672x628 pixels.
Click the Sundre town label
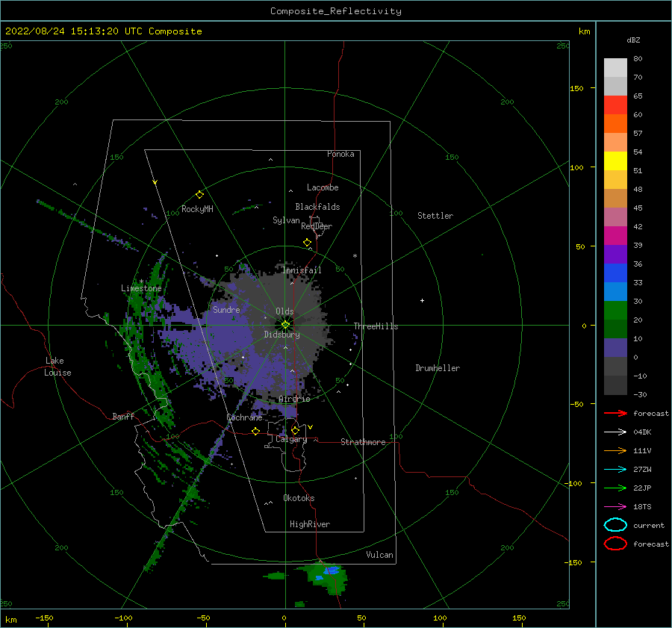226,309
